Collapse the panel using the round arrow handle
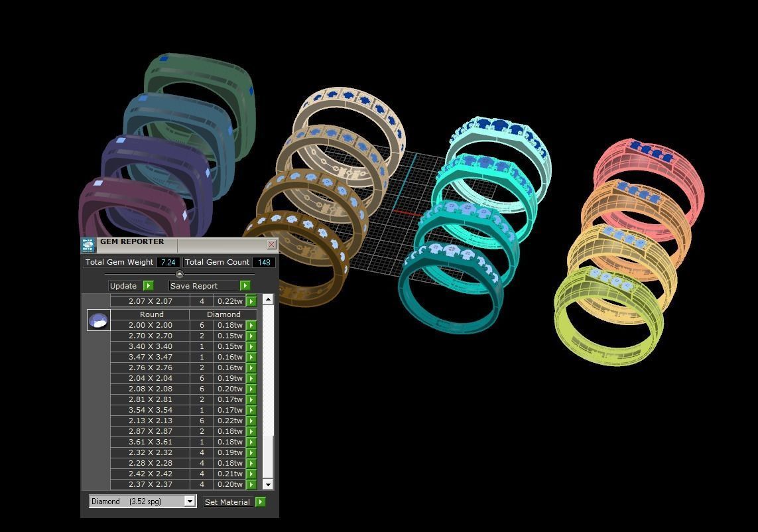The image size is (758, 532). (x=179, y=274)
